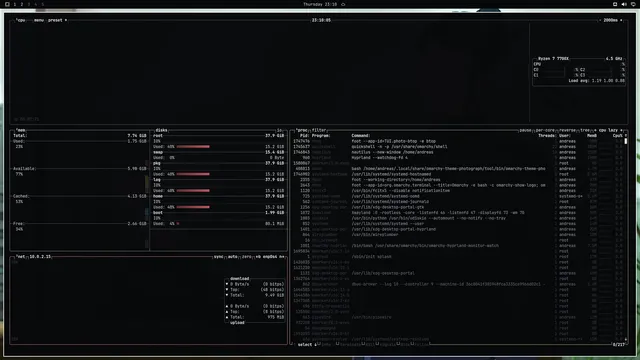
Task: Toggle per-core process CPU usage
Action: coord(545,130)
